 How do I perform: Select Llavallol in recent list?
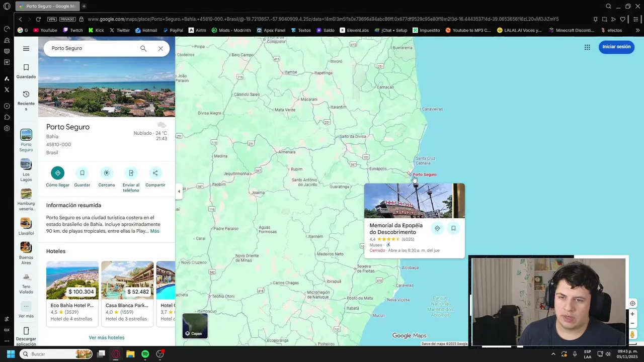(26, 226)
